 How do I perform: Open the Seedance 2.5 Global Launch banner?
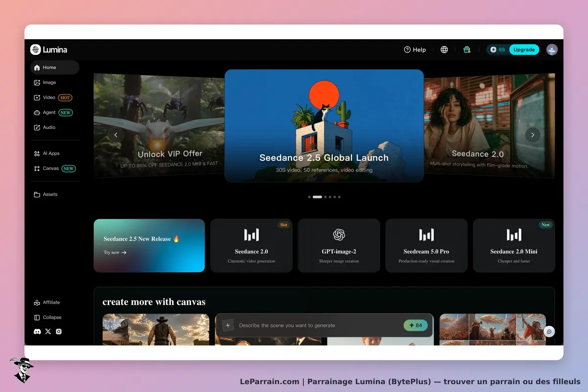324,126
